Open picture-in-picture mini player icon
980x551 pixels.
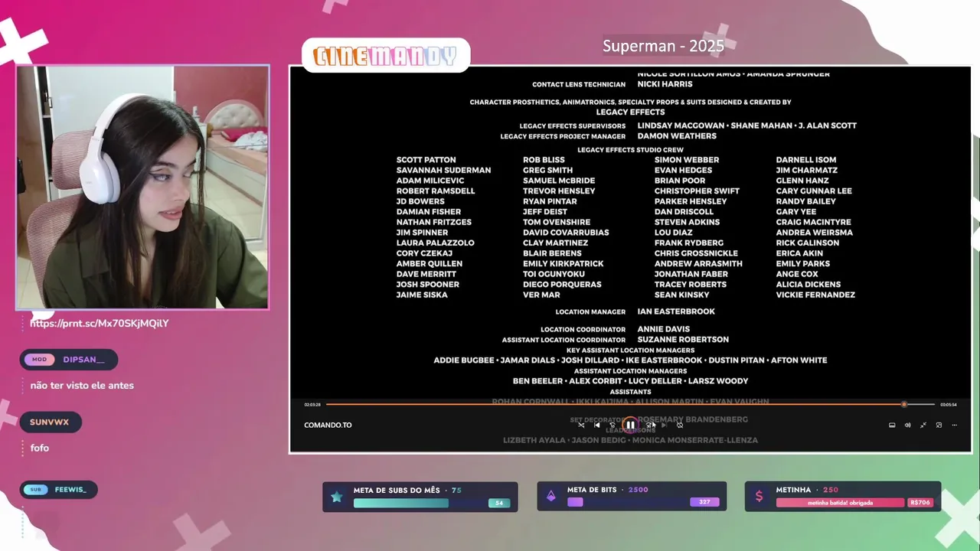[x=939, y=425]
